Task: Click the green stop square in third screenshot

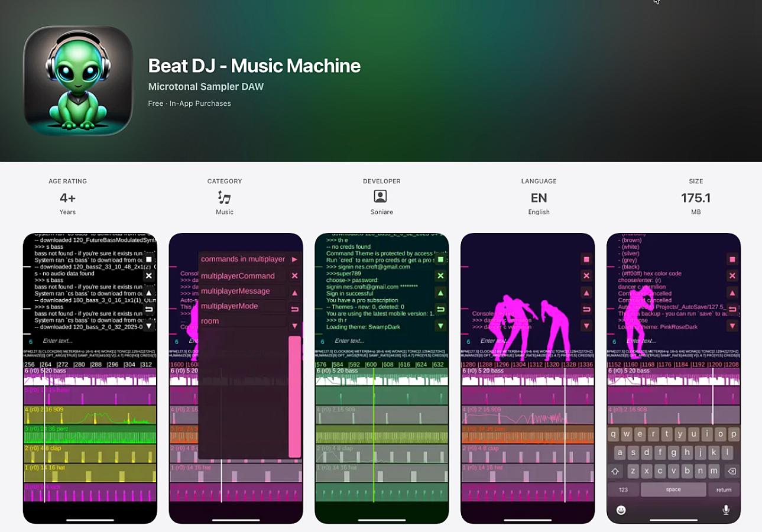Action: pyautogui.click(x=440, y=259)
